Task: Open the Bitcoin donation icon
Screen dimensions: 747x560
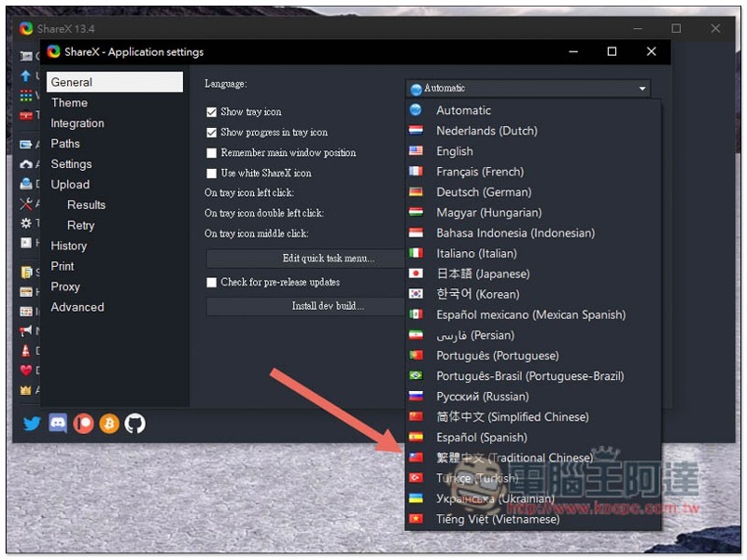Action: 109,424
